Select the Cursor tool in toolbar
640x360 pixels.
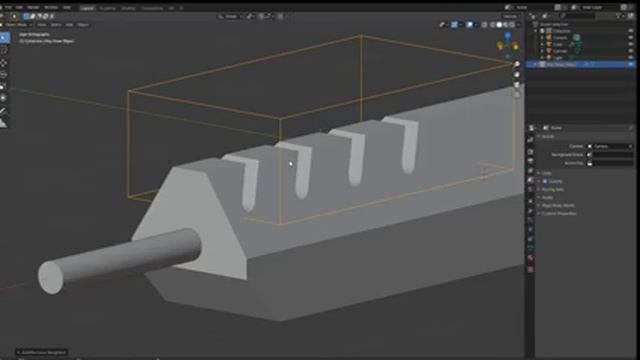(x=4, y=50)
